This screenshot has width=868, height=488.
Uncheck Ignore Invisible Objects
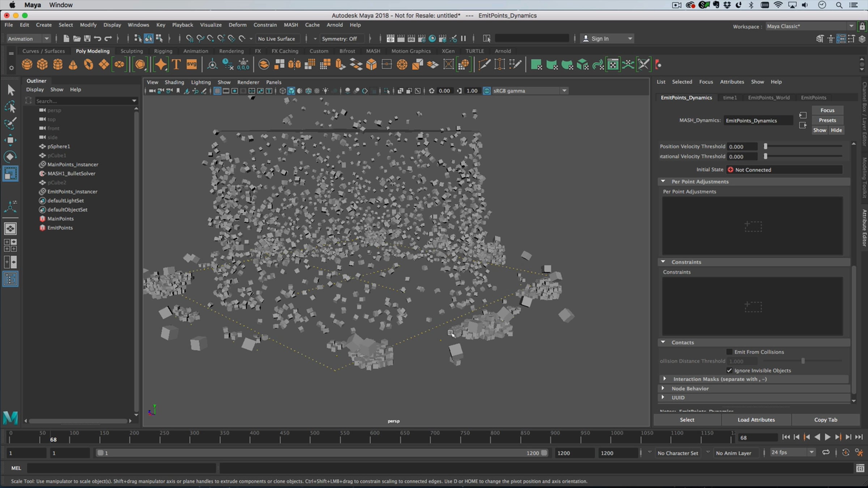[x=729, y=371]
